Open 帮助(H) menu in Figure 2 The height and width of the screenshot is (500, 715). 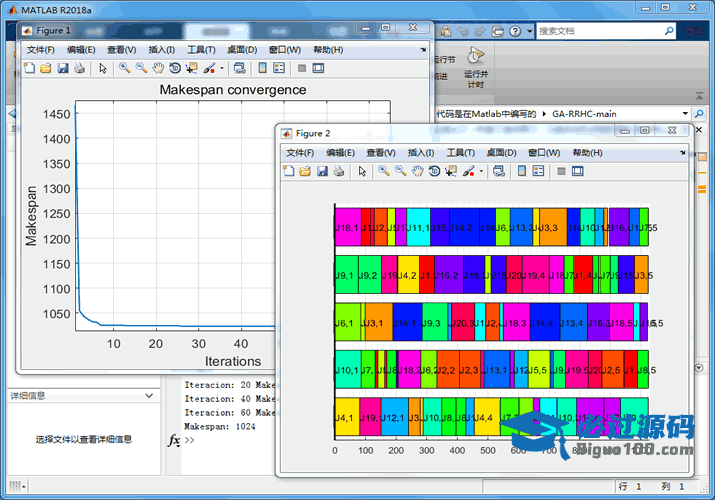click(x=588, y=153)
